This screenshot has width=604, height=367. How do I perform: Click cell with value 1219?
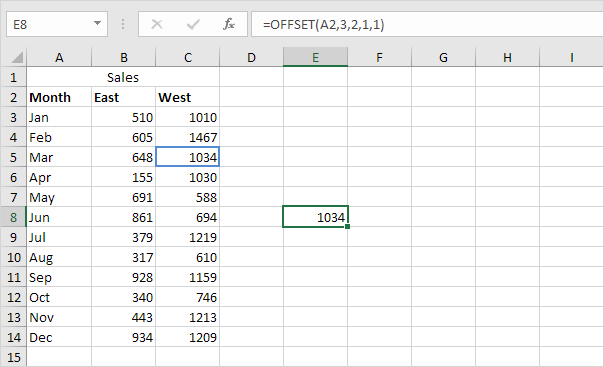[188, 238]
